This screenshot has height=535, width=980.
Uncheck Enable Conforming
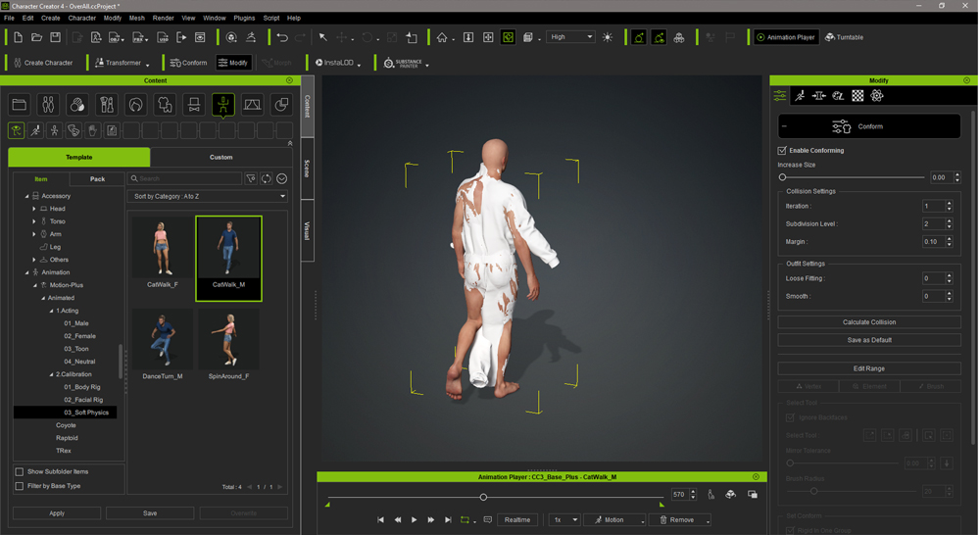(x=783, y=151)
